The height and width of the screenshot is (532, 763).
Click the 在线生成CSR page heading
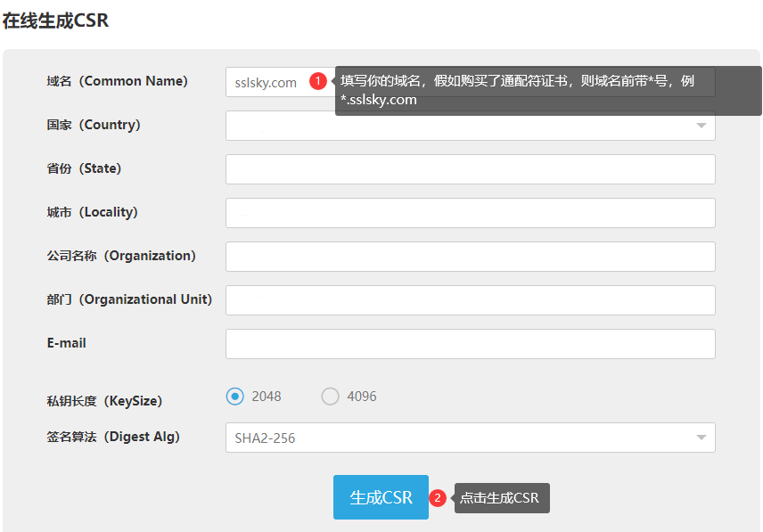pyautogui.click(x=55, y=20)
